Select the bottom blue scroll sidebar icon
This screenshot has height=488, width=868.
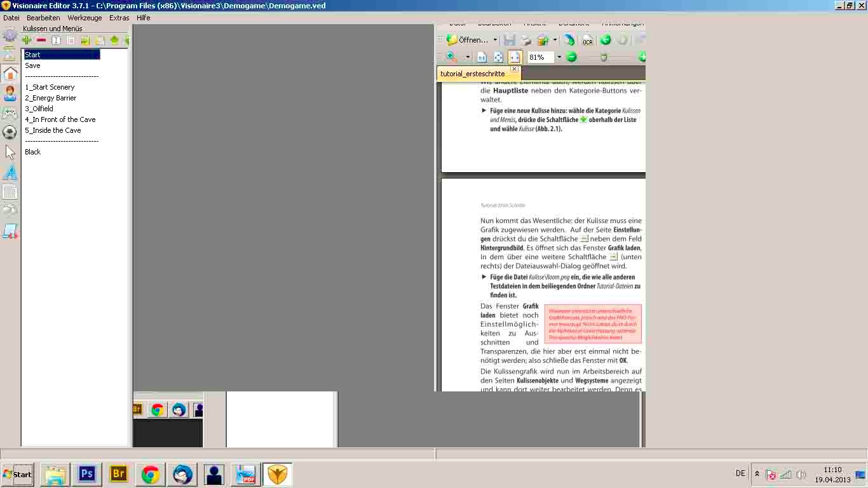click(10, 231)
